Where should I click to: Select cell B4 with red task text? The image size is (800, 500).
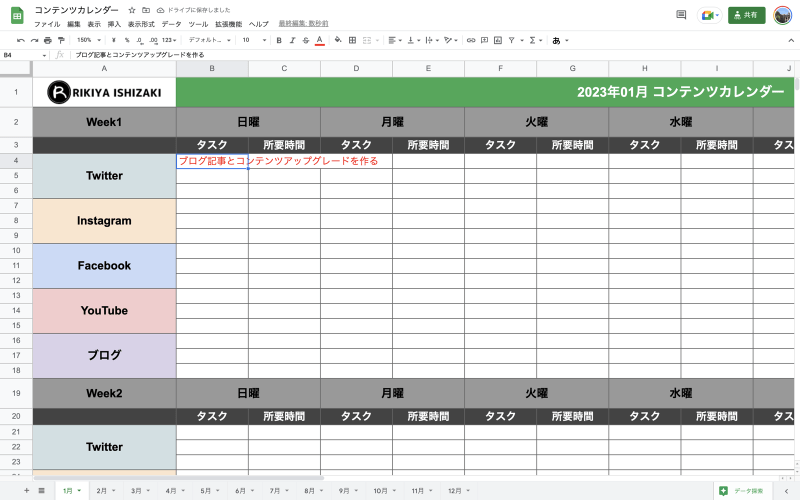pyautogui.click(x=212, y=161)
